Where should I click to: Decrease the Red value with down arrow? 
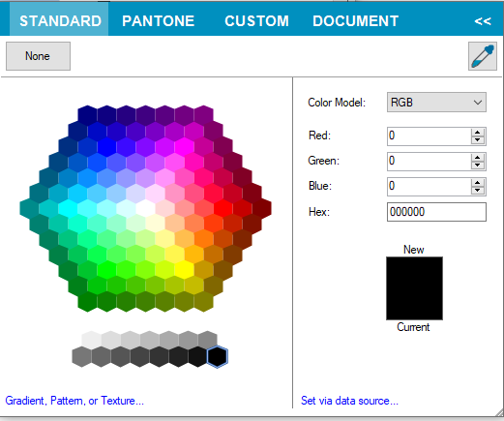(x=478, y=140)
